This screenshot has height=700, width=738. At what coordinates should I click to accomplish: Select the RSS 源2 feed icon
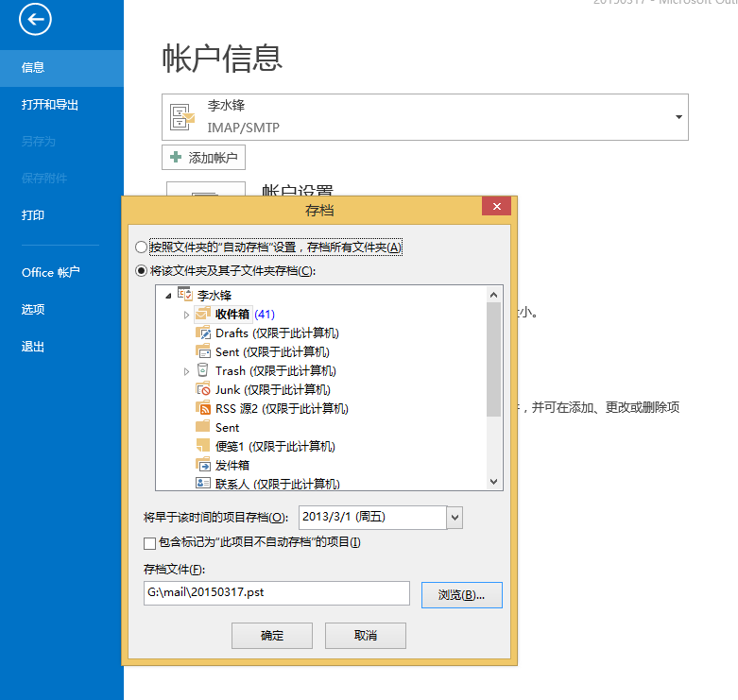[x=203, y=408]
